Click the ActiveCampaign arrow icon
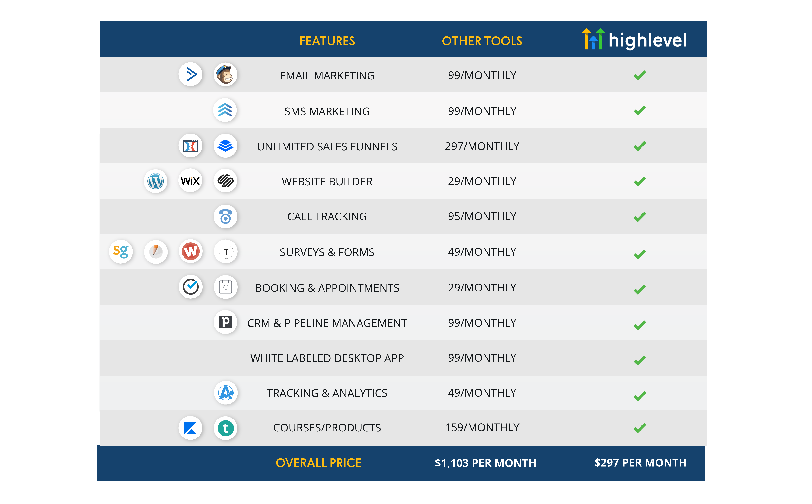 pyautogui.click(x=190, y=74)
